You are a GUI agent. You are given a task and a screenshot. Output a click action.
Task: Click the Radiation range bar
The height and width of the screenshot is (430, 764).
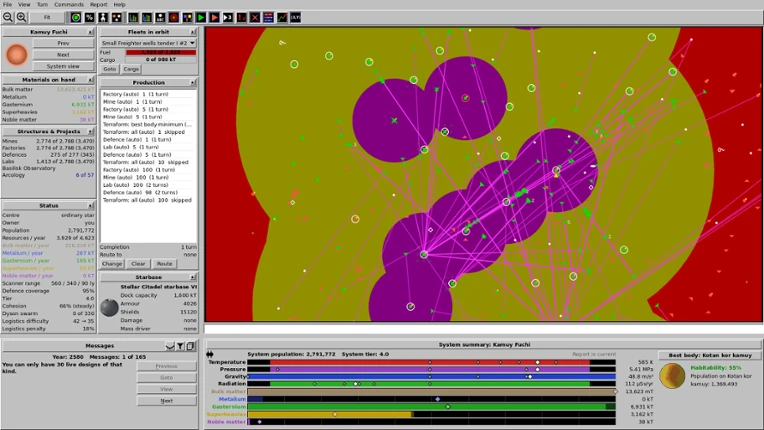[x=431, y=384]
